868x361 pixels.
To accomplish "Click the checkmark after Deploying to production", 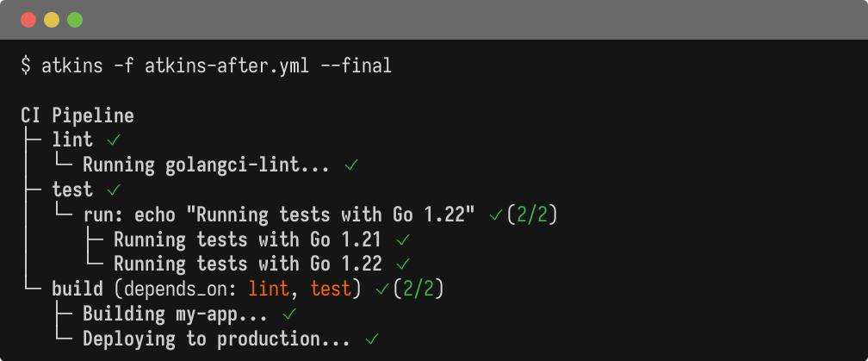I will [x=372, y=339].
